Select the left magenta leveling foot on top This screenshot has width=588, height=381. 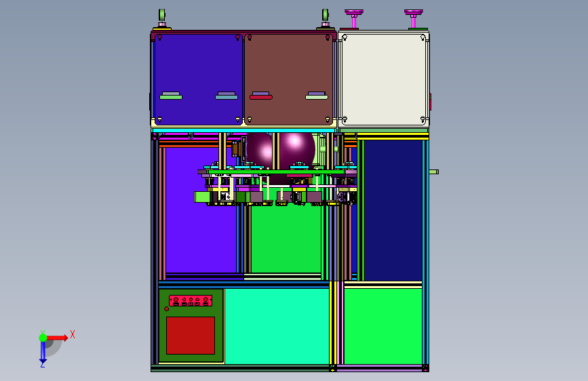tap(354, 19)
